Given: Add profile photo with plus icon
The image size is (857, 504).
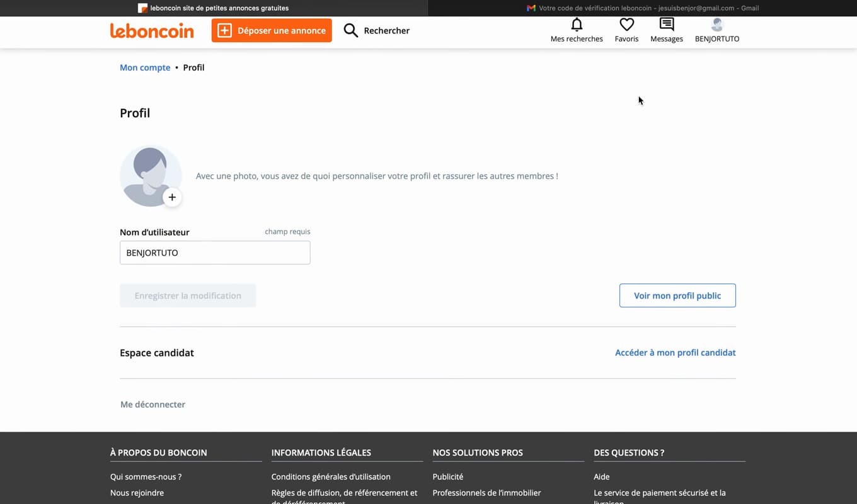Looking at the screenshot, I should click(172, 197).
